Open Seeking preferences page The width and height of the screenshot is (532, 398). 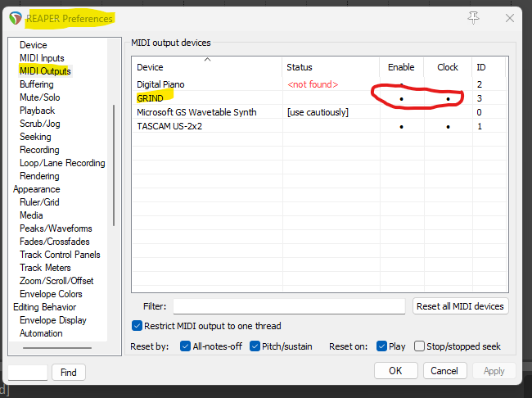pos(35,137)
